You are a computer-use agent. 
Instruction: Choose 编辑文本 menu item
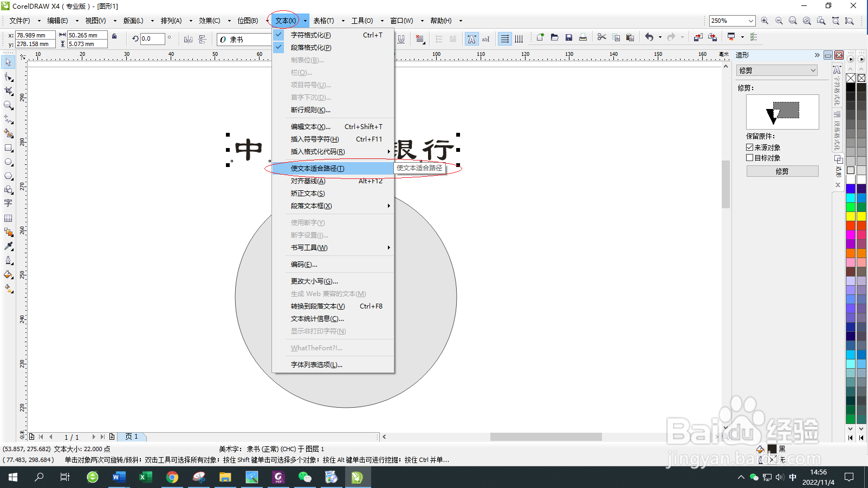click(333, 127)
